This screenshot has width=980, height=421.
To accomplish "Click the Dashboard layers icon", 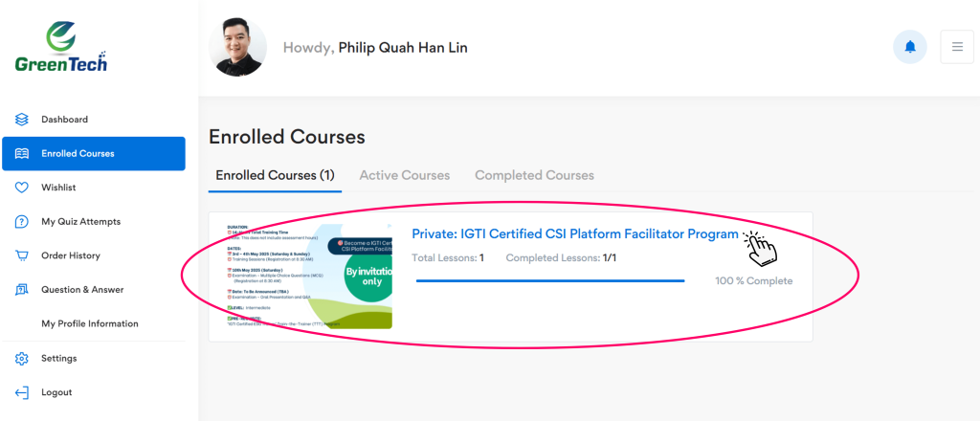I will (x=22, y=120).
